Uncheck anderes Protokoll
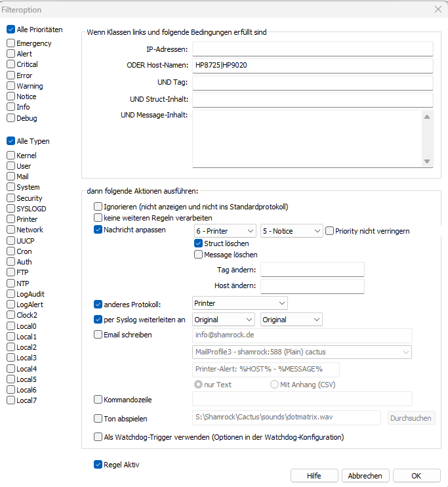The height and width of the screenshot is (487, 448). click(98, 305)
